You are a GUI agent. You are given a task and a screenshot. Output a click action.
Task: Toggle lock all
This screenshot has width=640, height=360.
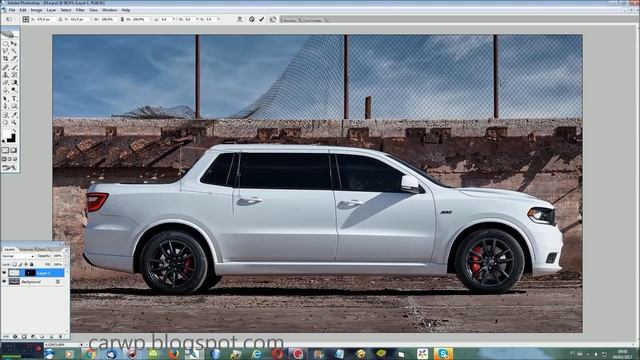(x=31, y=264)
